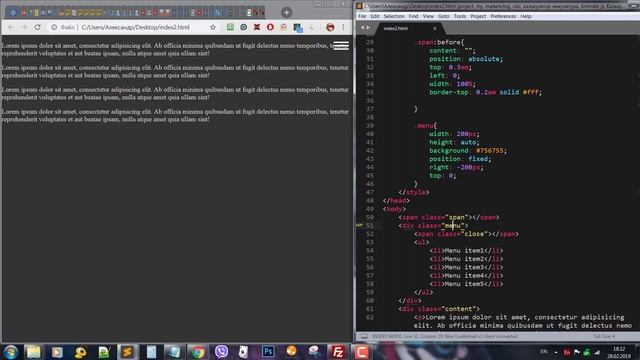
Task: Click '.span:before{' selector on line 29
Action: pyautogui.click(x=439, y=42)
